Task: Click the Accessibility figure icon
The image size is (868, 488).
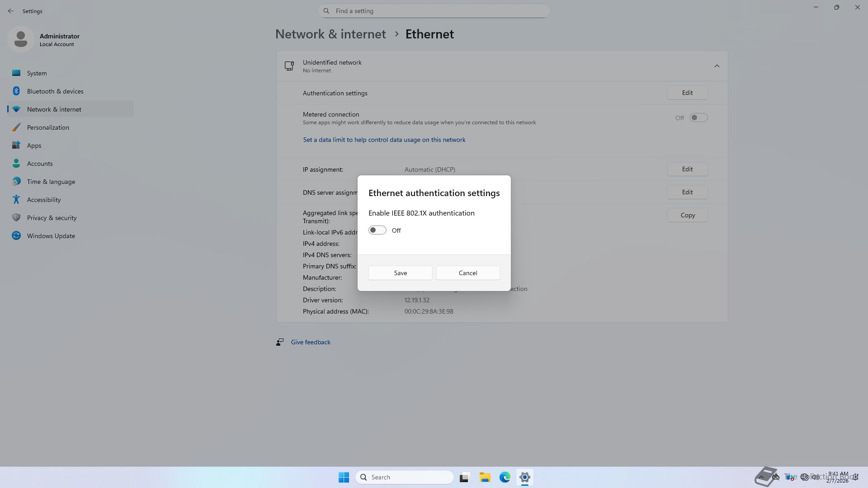Action: click(x=16, y=200)
